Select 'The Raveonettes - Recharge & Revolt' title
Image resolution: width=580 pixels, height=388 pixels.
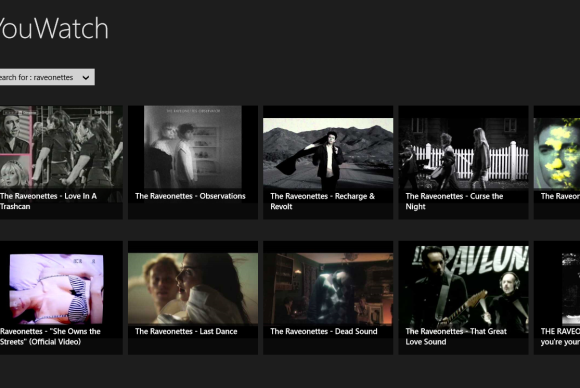[x=323, y=201]
